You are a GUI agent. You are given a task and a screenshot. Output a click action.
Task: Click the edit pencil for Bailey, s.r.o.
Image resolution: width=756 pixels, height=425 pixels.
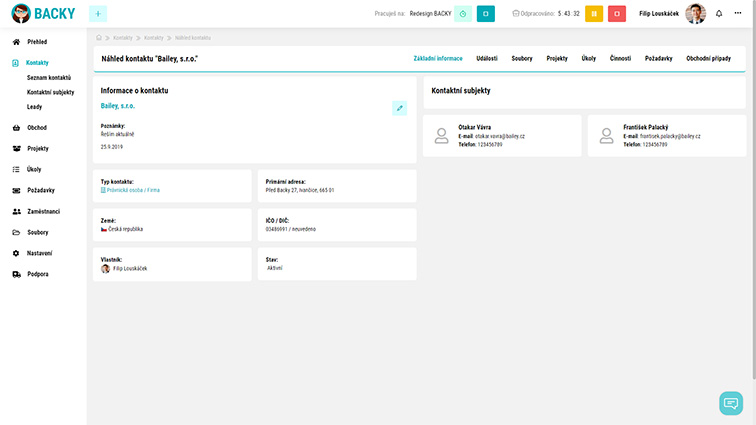coord(399,108)
